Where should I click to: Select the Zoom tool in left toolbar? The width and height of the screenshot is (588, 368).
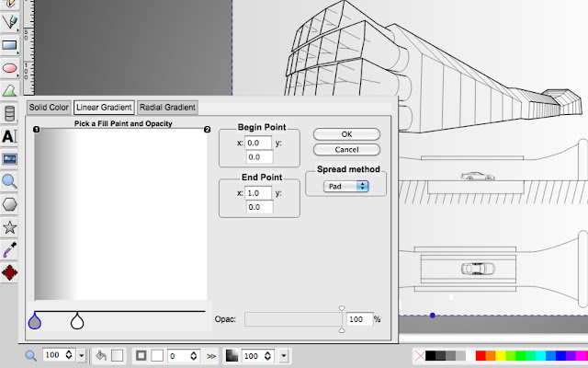(9, 182)
